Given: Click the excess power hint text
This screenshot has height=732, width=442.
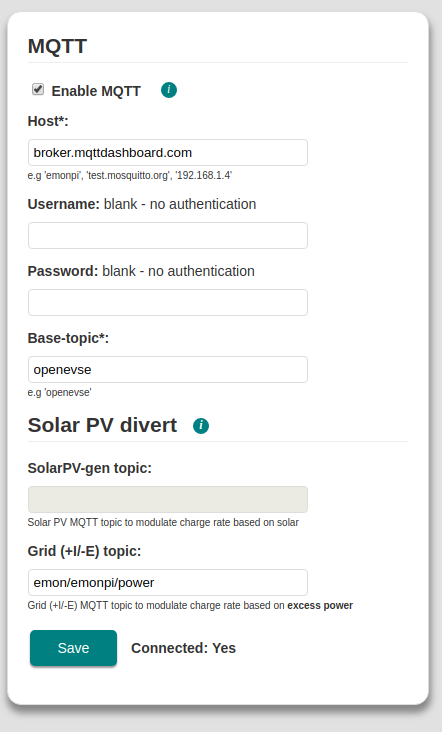Looking at the screenshot, I should tap(320, 605).
